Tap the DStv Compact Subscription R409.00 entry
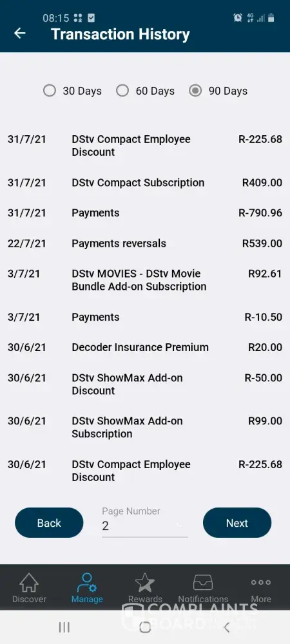Viewport: 290px width, 644px height. click(145, 183)
